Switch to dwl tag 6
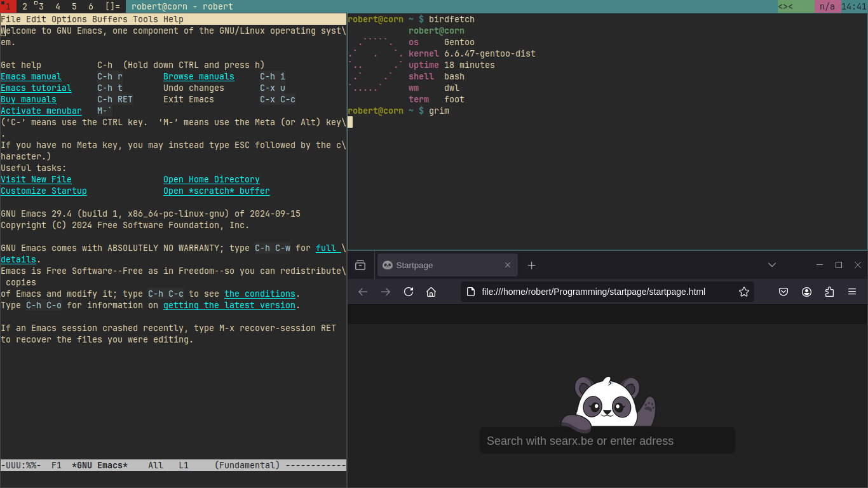The width and height of the screenshot is (868, 488). click(91, 6)
